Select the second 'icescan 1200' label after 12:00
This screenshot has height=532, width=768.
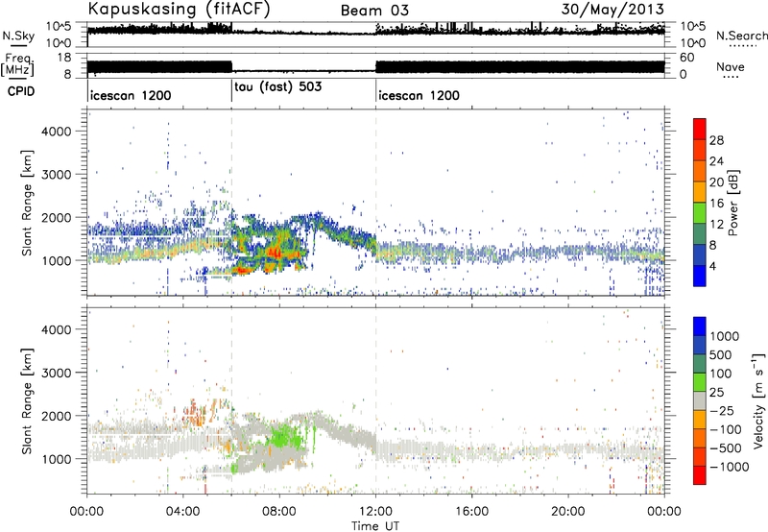419,95
